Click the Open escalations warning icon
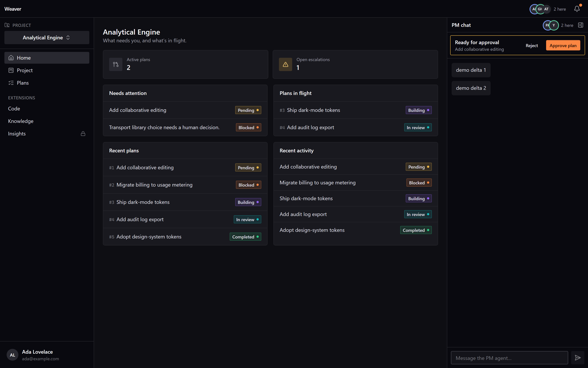Screen dimensions: 588x368 [x=285, y=64]
